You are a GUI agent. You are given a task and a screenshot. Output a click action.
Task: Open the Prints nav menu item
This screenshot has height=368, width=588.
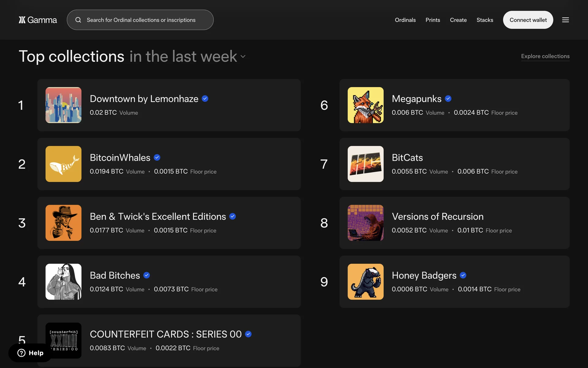(433, 20)
